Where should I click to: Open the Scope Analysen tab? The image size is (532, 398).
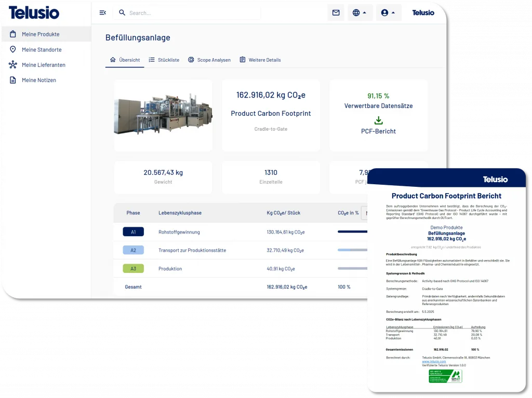coord(209,60)
